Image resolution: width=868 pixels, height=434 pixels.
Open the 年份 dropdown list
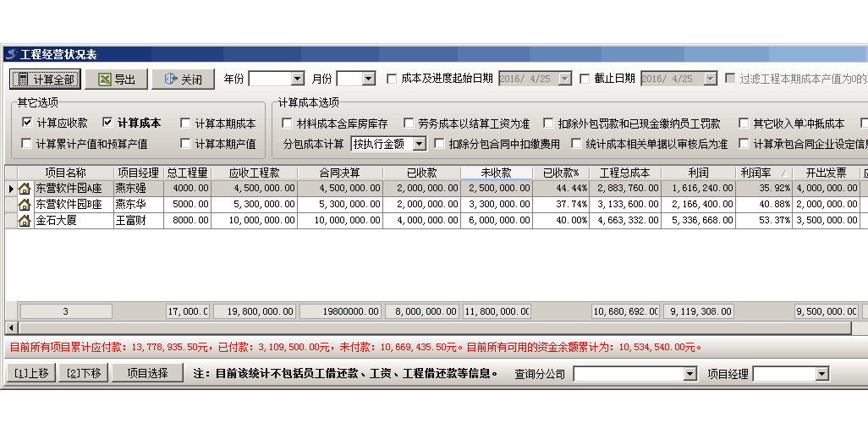point(297,79)
